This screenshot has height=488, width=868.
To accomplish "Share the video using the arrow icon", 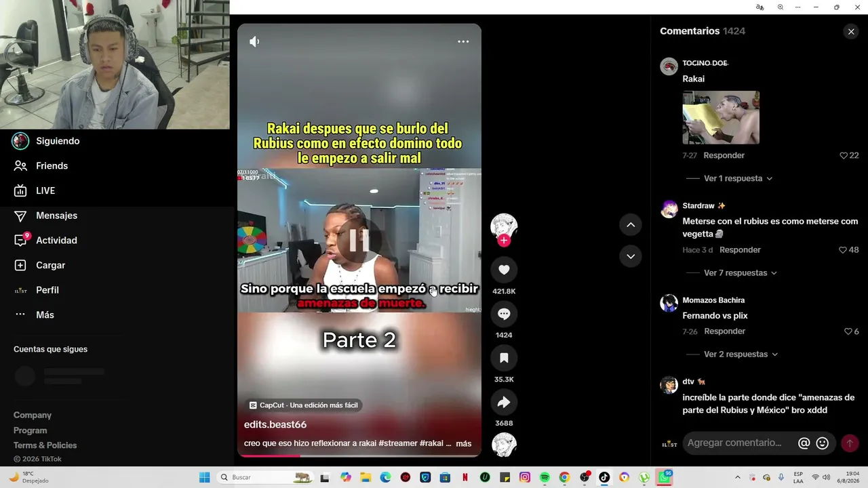I will [x=504, y=402].
